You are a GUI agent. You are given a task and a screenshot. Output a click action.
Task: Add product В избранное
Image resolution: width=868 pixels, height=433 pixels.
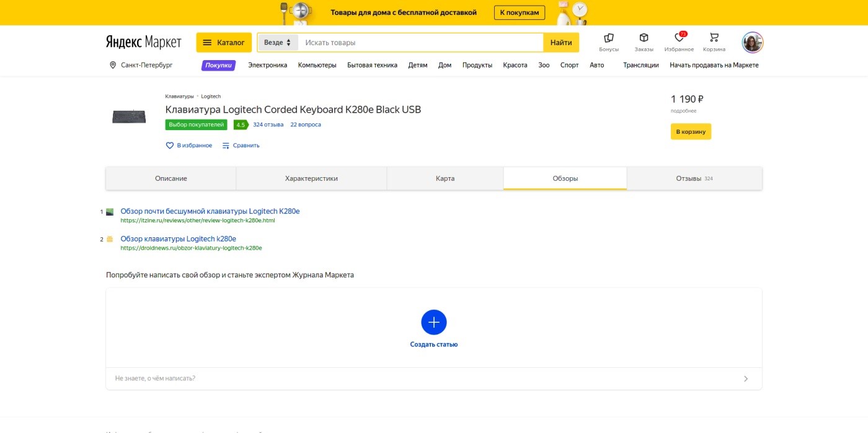(189, 146)
